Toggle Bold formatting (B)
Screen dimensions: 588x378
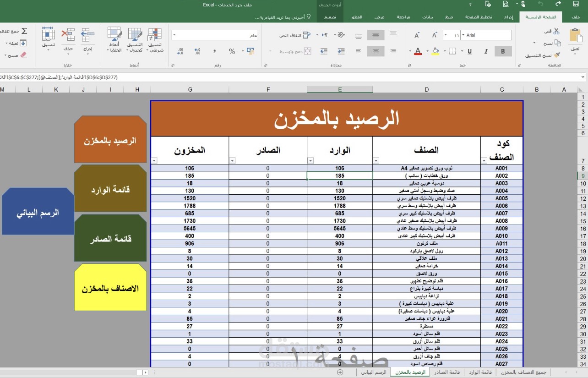point(503,51)
